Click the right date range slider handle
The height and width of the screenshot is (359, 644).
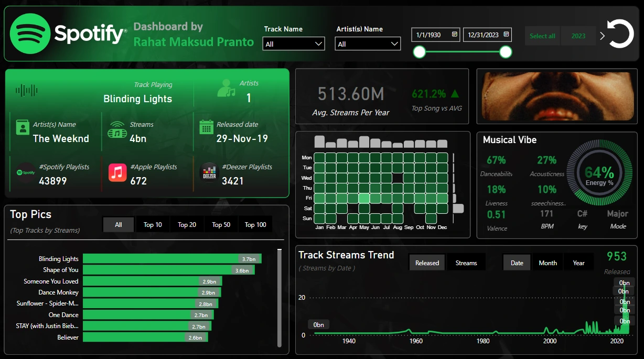[x=506, y=52]
